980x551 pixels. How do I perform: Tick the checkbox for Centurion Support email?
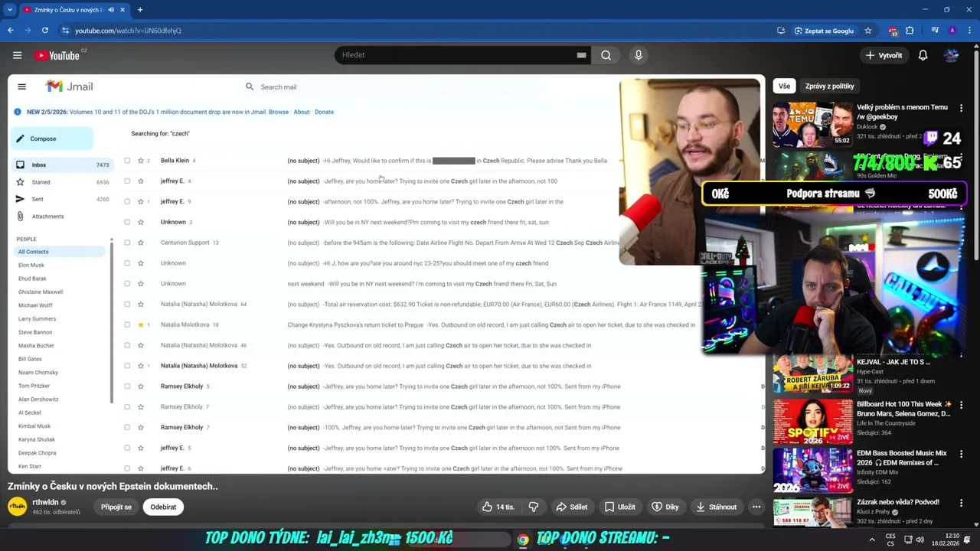(x=127, y=243)
